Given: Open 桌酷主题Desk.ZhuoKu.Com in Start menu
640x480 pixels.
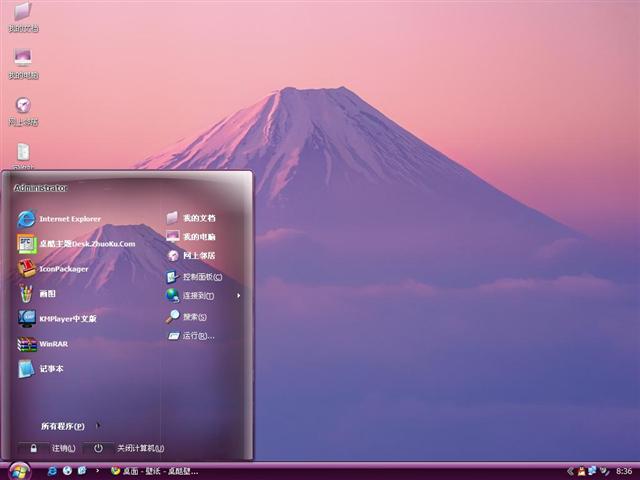Looking at the screenshot, I should pyautogui.click(x=76, y=244).
